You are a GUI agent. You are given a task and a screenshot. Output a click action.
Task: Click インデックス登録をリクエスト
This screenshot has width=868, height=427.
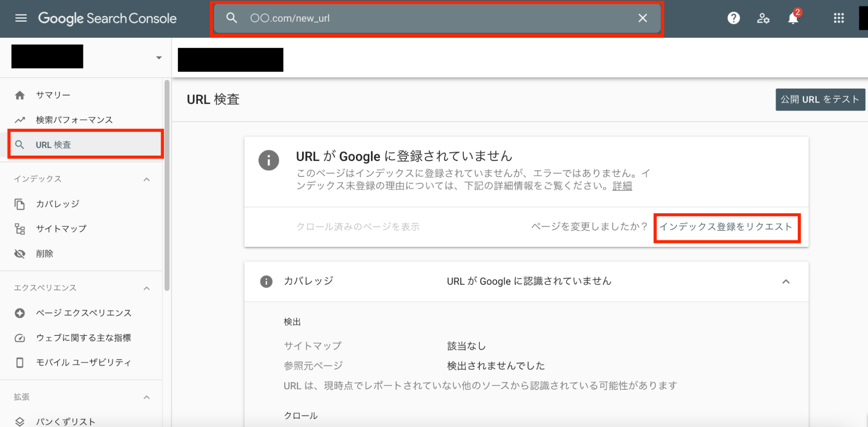pos(726,227)
